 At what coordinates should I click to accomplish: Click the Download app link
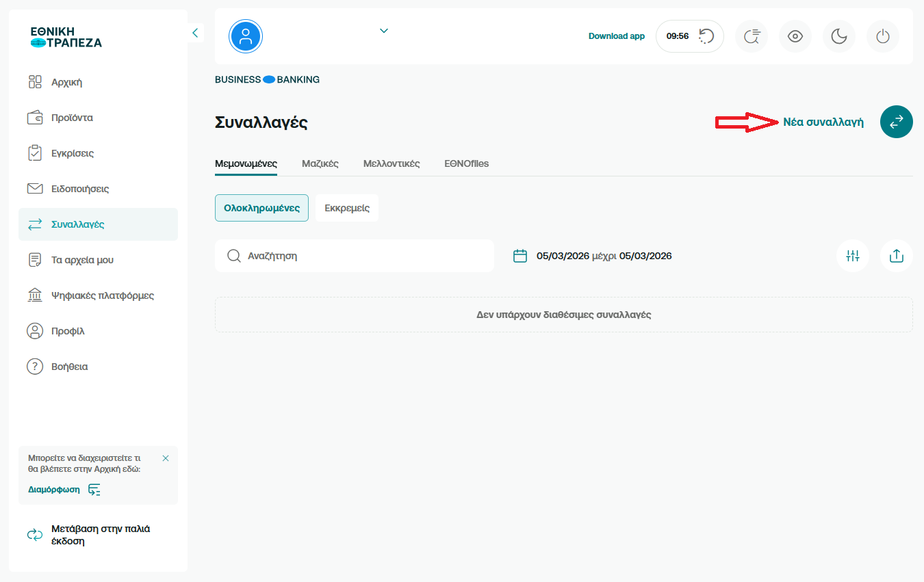pyautogui.click(x=616, y=36)
